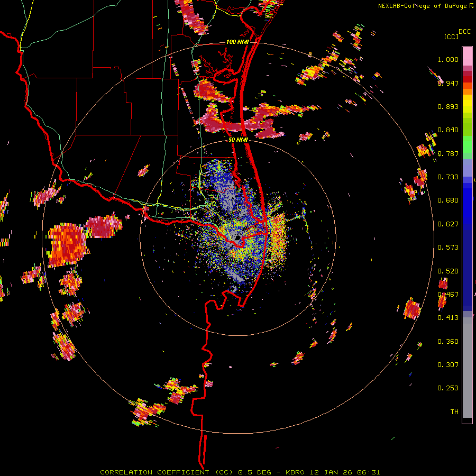Click the 0.787 scale value
Screen dimensions: 476x476
(448, 153)
